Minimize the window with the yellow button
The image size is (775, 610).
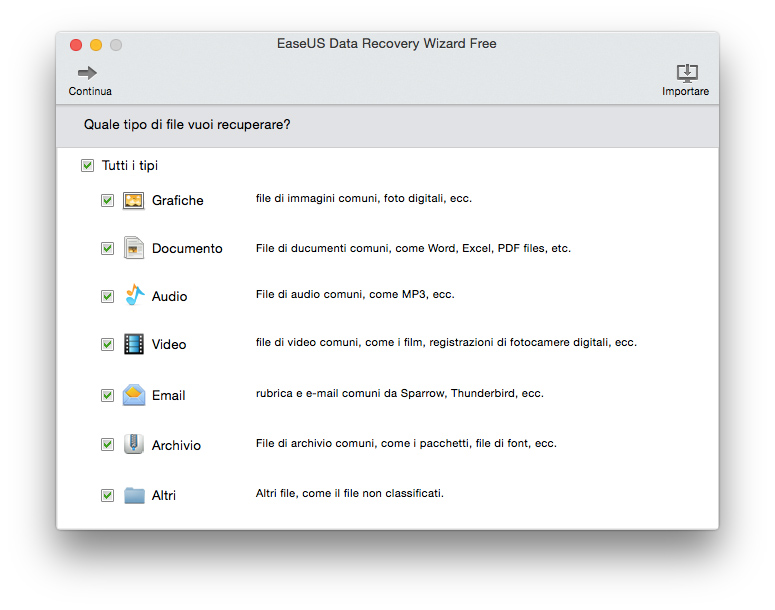click(96, 45)
